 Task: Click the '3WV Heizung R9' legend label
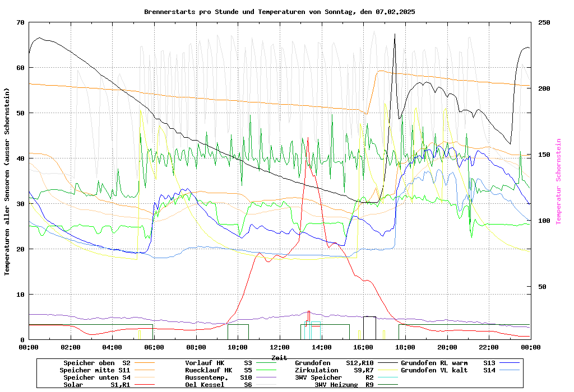(344, 385)
